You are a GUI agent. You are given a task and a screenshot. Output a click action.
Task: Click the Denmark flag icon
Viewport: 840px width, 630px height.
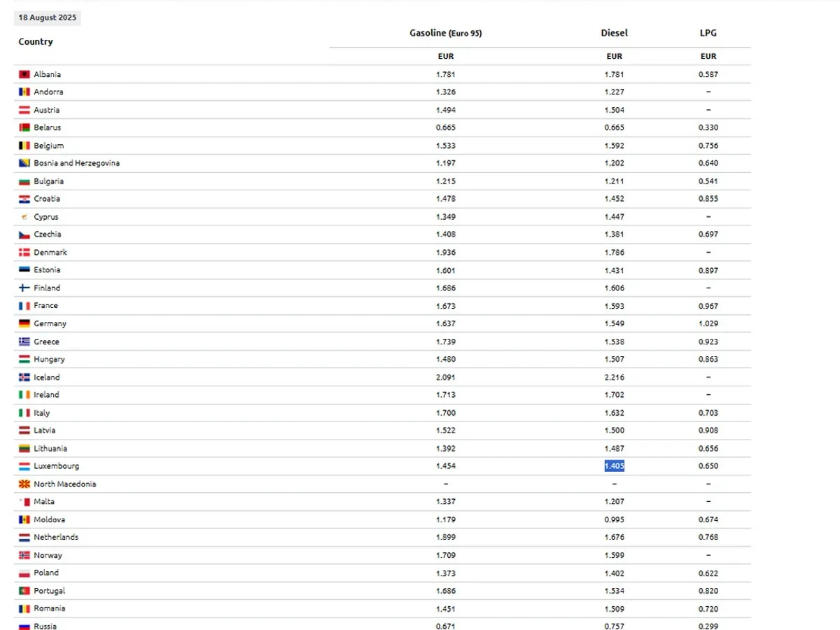pos(24,252)
